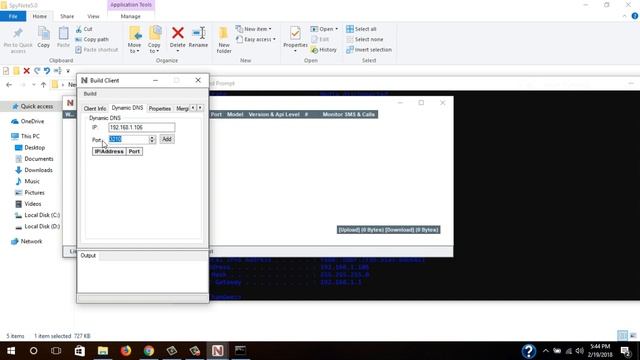Click Build Client tab scroll-left arrow

point(193,108)
